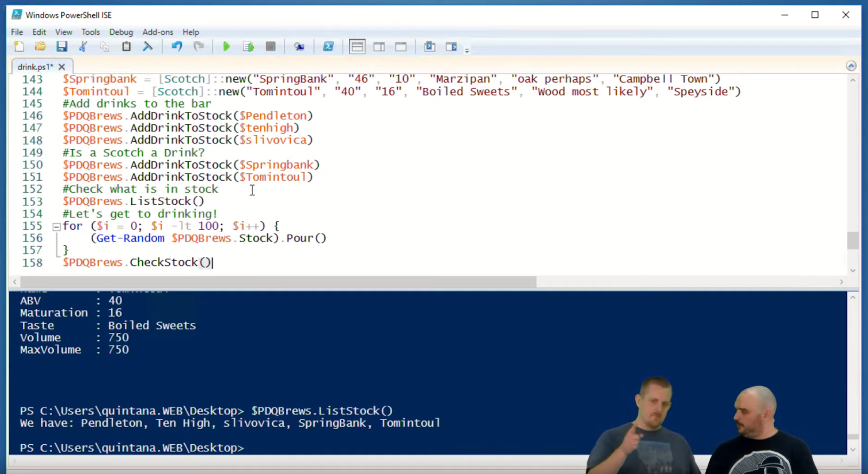Screen dimensions: 868x474
Task: Open the Help menu
Action: [x=191, y=32]
